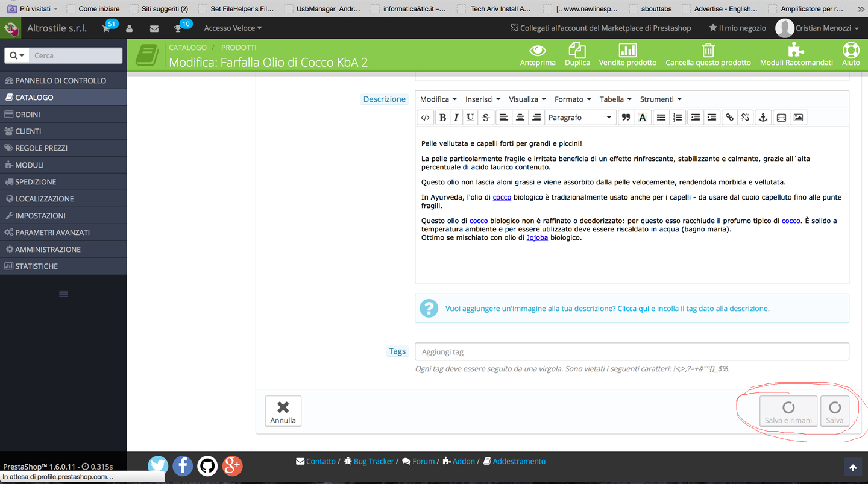Open Anteprima to preview the product
Screen dimensions: 868x484
point(538,55)
